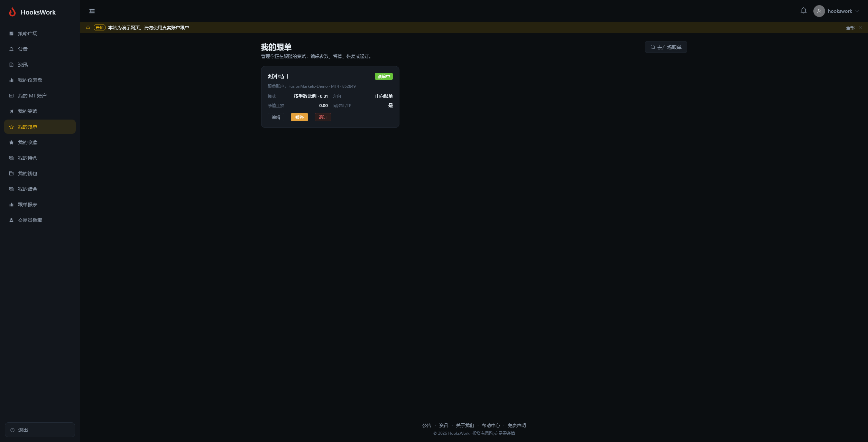Select the active 我的跟单 menu item
This screenshot has height=442, width=868.
click(x=40, y=127)
